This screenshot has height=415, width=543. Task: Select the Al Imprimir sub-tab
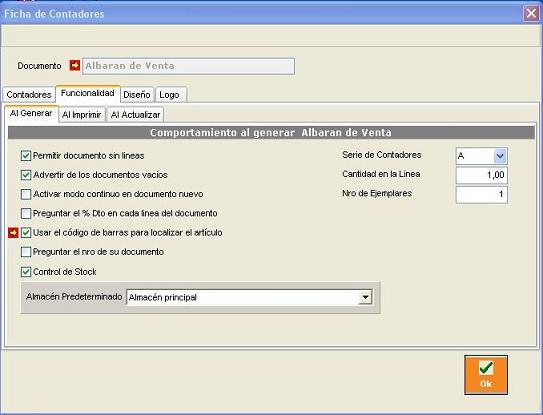click(x=82, y=115)
